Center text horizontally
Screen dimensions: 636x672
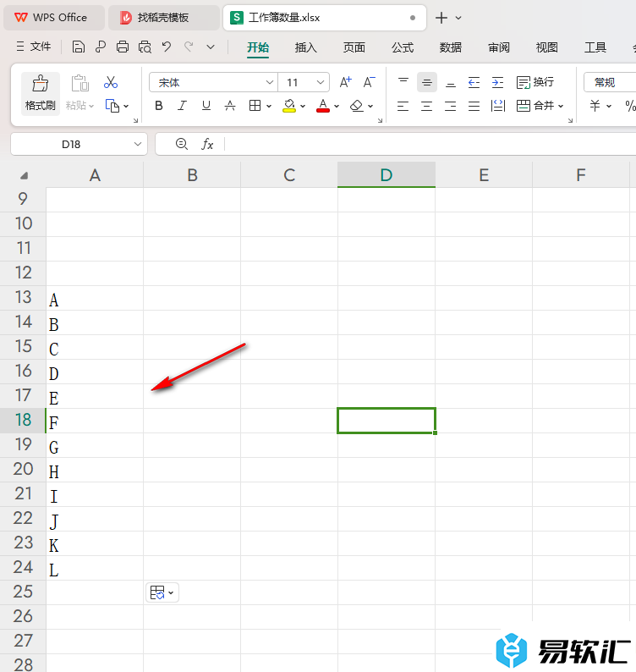426,106
